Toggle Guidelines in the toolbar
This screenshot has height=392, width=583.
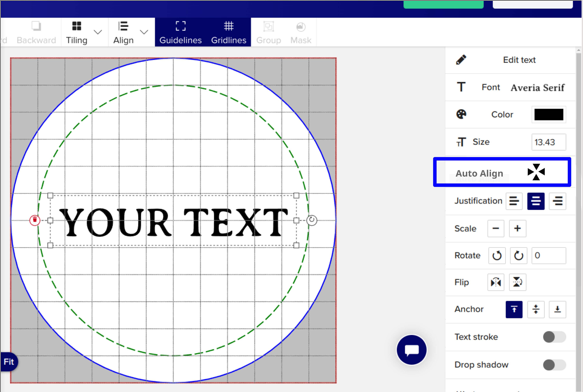pos(180,32)
